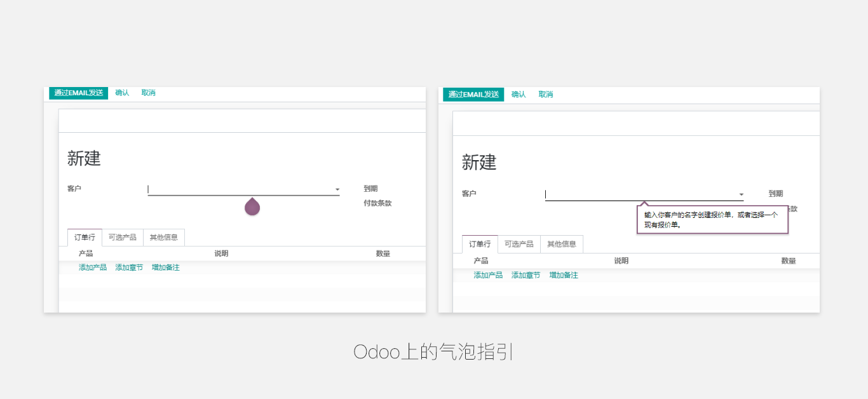Click 取消 in the right screenshot
This screenshot has width=868, height=399.
tap(546, 94)
